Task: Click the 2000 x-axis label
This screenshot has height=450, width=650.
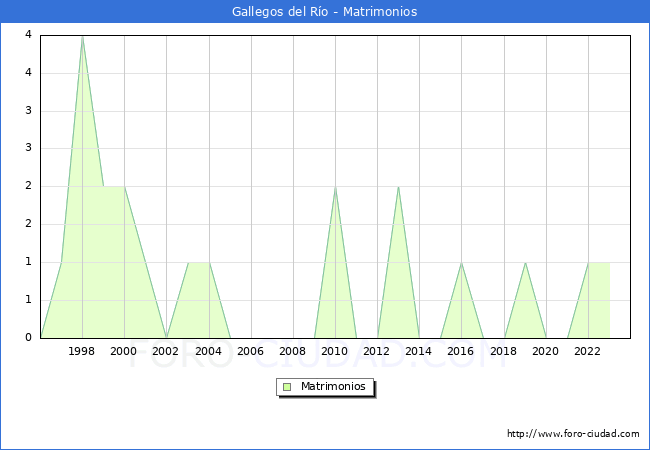Action: [124, 351]
